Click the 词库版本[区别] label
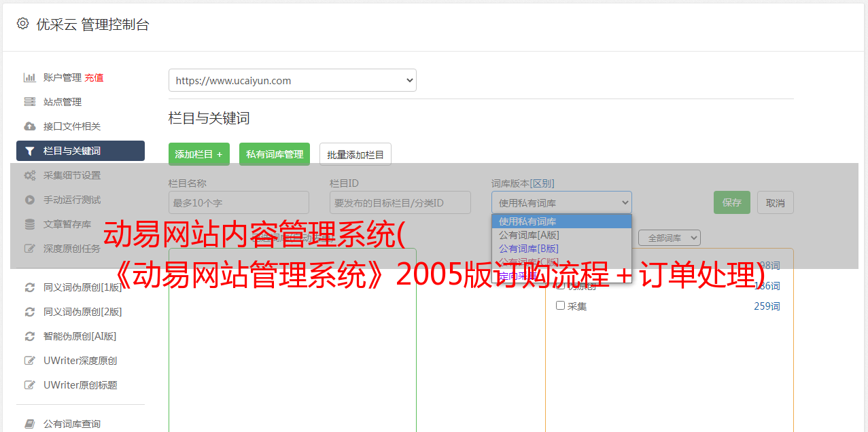868x432 pixels. [x=523, y=183]
